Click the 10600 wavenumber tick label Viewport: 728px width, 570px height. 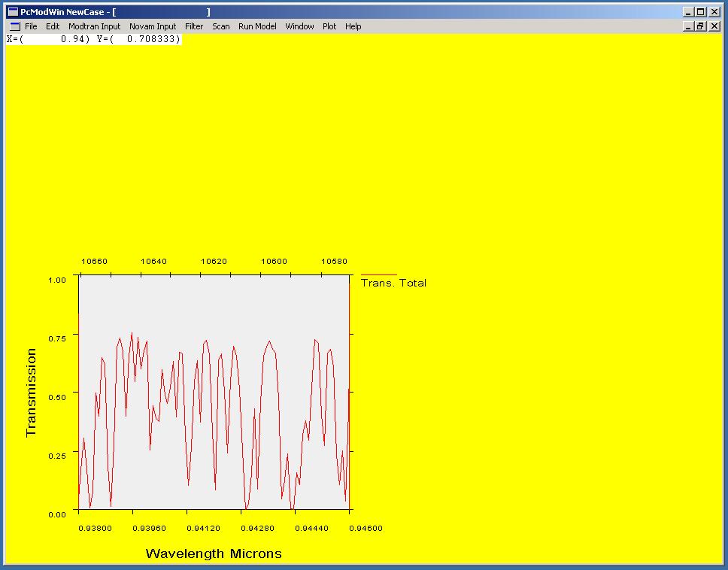tap(274, 262)
